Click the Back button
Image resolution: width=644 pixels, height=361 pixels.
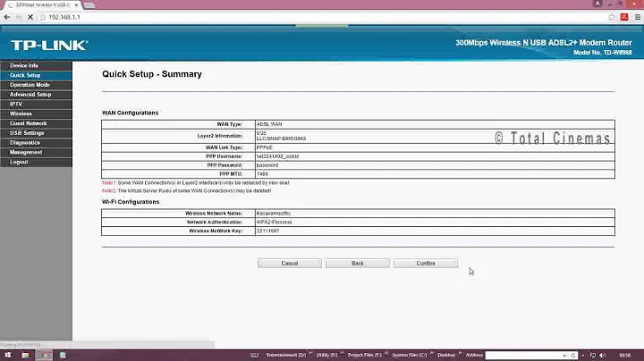click(357, 264)
